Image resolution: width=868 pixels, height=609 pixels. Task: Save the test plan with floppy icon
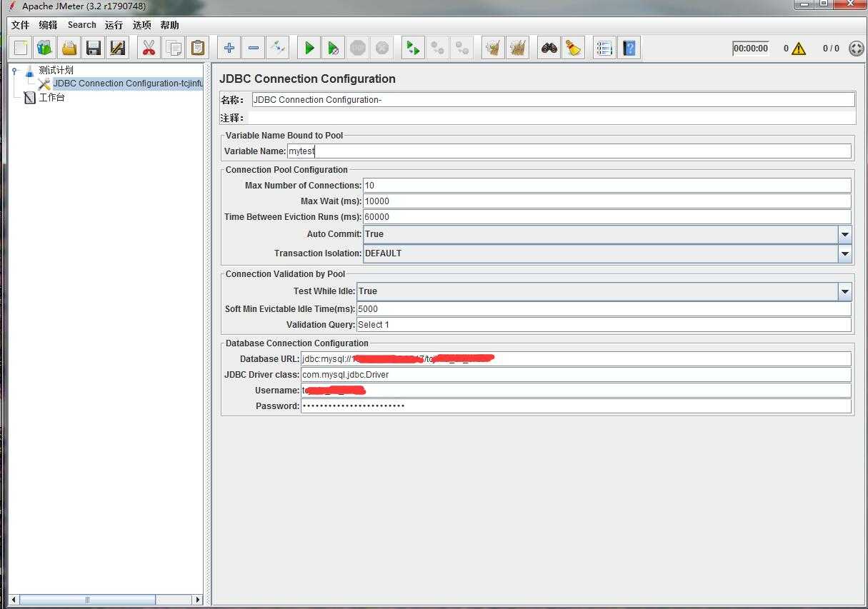[94, 48]
